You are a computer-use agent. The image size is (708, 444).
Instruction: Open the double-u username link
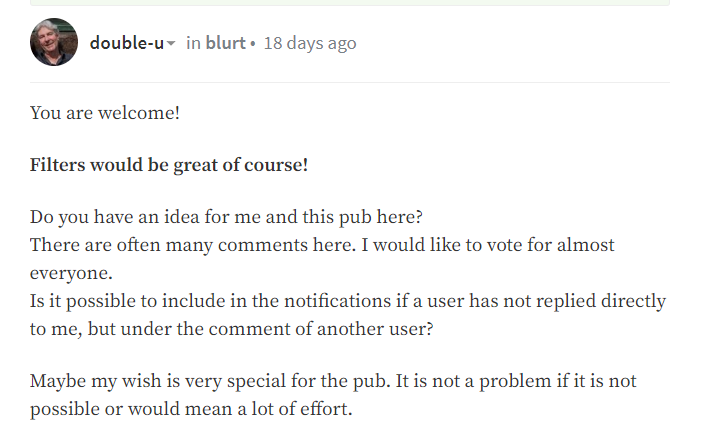tap(126, 44)
